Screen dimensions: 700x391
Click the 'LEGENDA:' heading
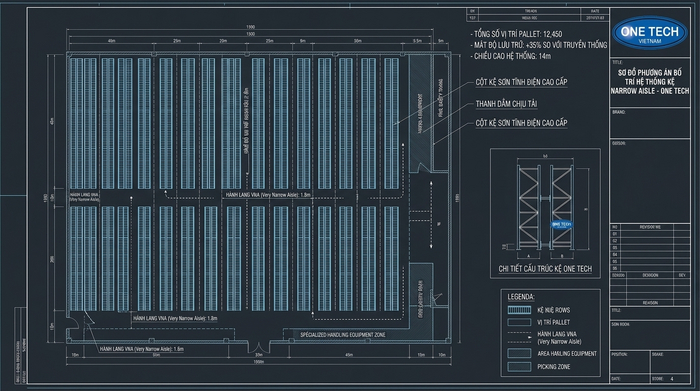(521, 297)
